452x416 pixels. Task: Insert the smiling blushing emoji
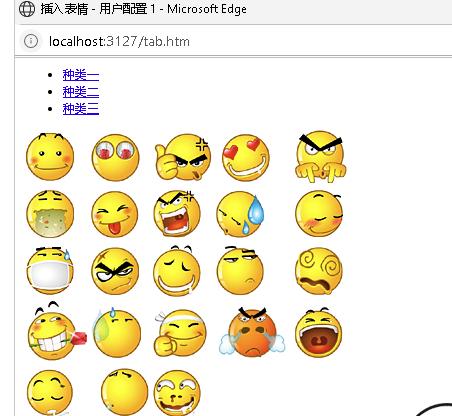click(x=50, y=157)
